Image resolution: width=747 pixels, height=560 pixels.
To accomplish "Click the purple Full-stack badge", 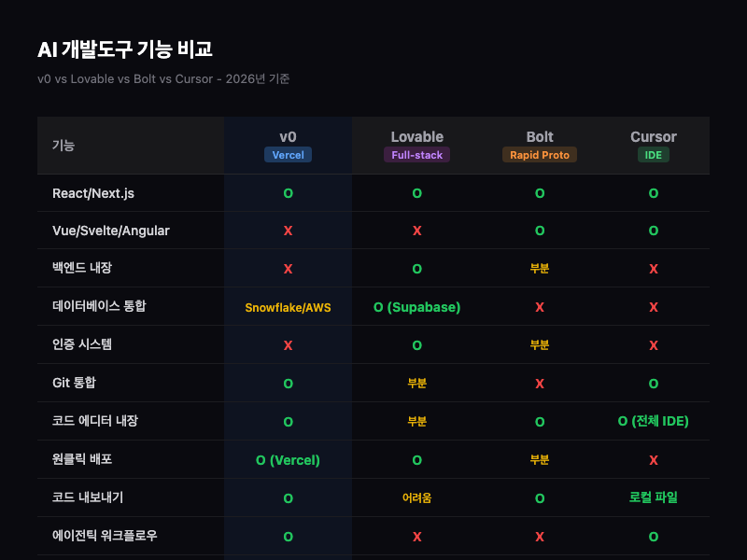I will pyautogui.click(x=416, y=155).
